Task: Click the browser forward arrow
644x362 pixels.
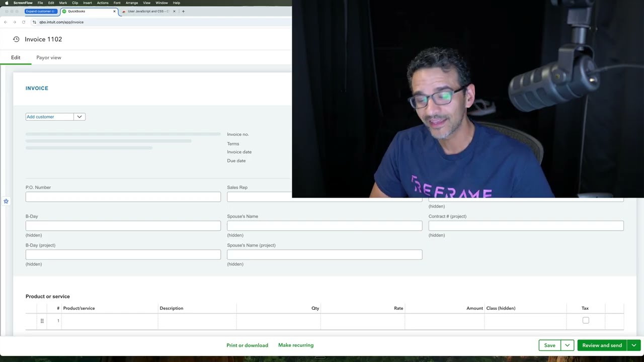Action: [x=15, y=22]
